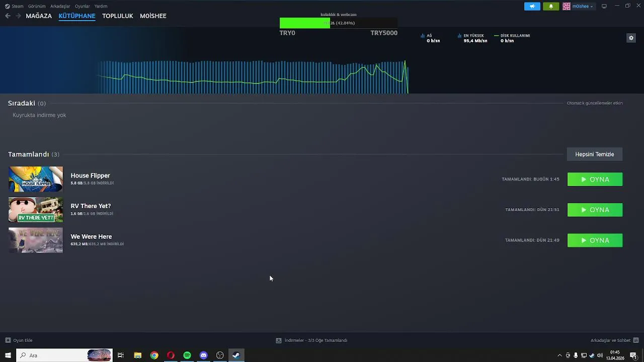
Task: Open İndirmeler - 3/3 Öğe Tamamlandı
Action: [x=316, y=340]
